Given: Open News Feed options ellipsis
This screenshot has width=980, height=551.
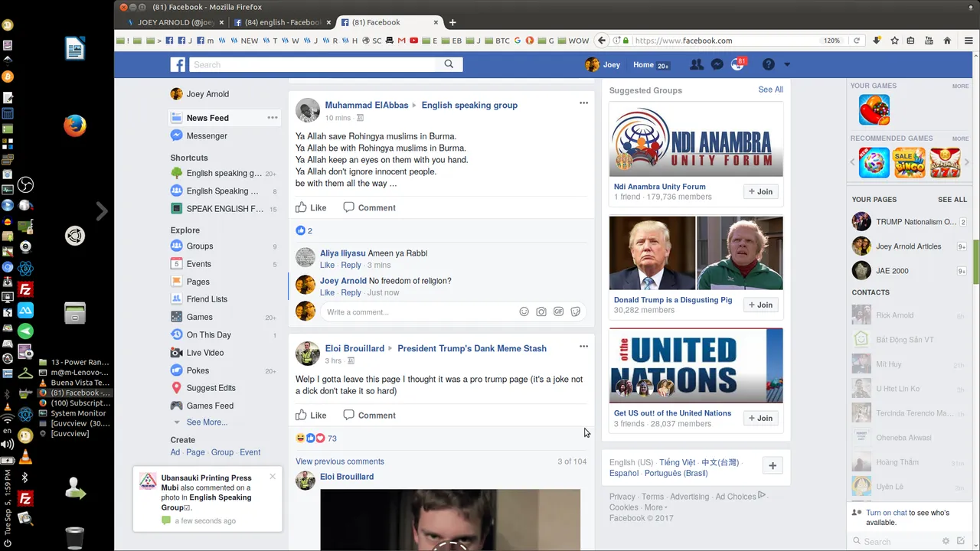Looking at the screenshot, I should [272, 118].
